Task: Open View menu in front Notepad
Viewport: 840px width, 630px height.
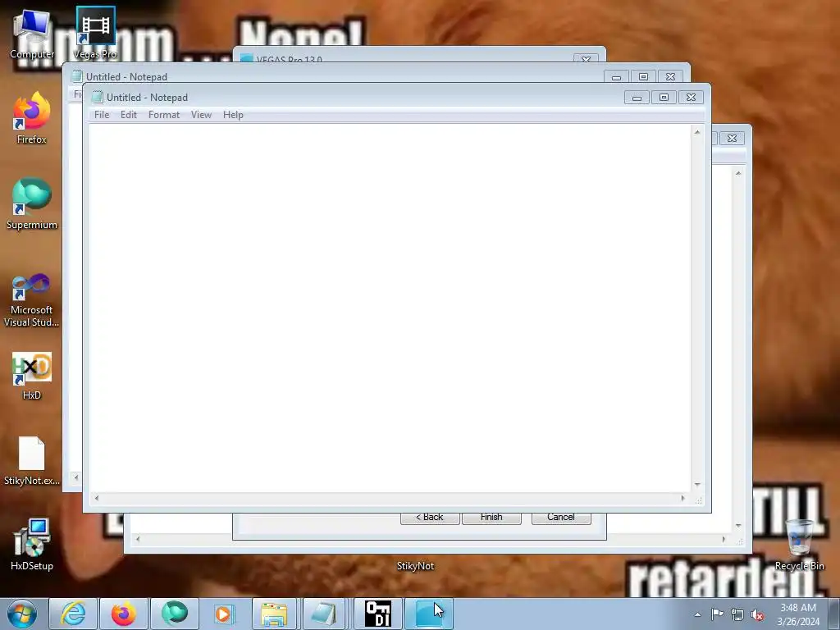Action: pyautogui.click(x=202, y=115)
